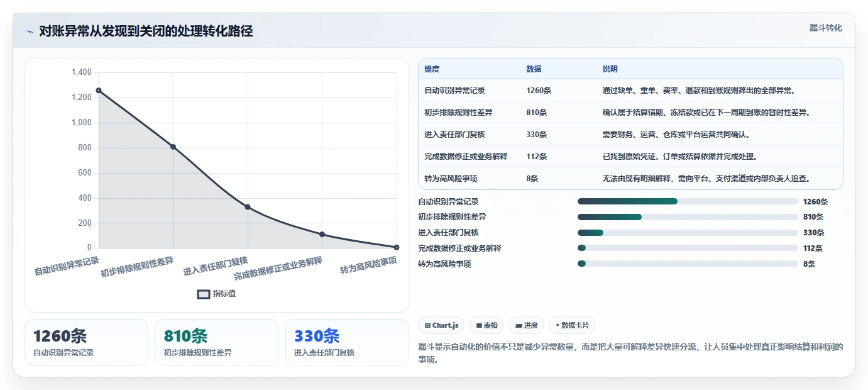The width and height of the screenshot is (868, 390).
Task: Click description starting 无法由现有明细解释
Action: (706, 179)
